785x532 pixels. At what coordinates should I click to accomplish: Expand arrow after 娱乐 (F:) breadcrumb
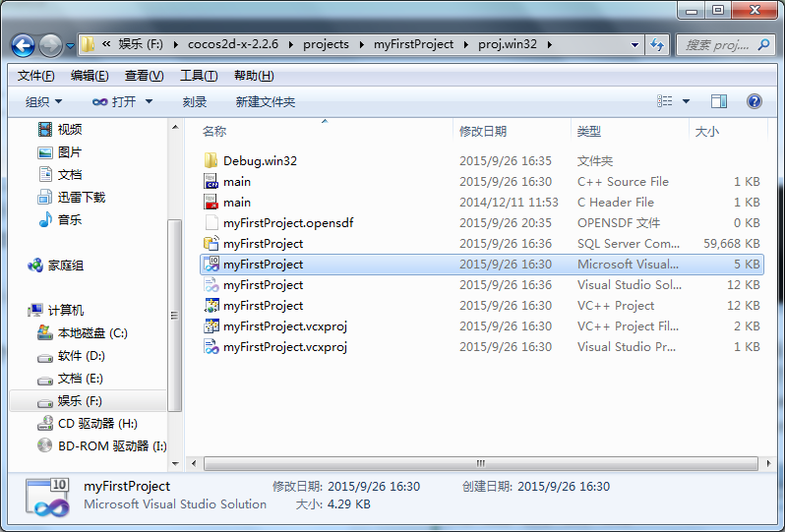(176, 44)
